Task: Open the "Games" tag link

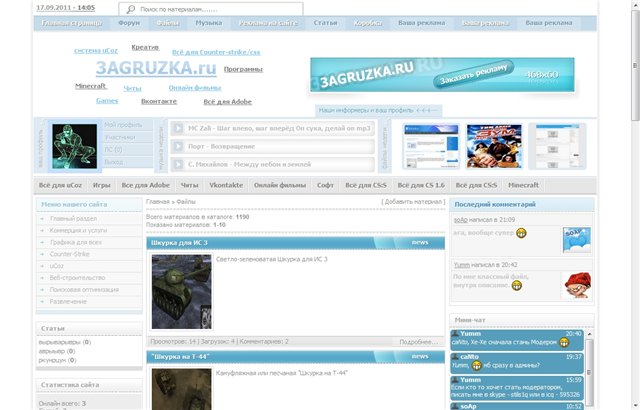Action: click(x=107, y=100)
